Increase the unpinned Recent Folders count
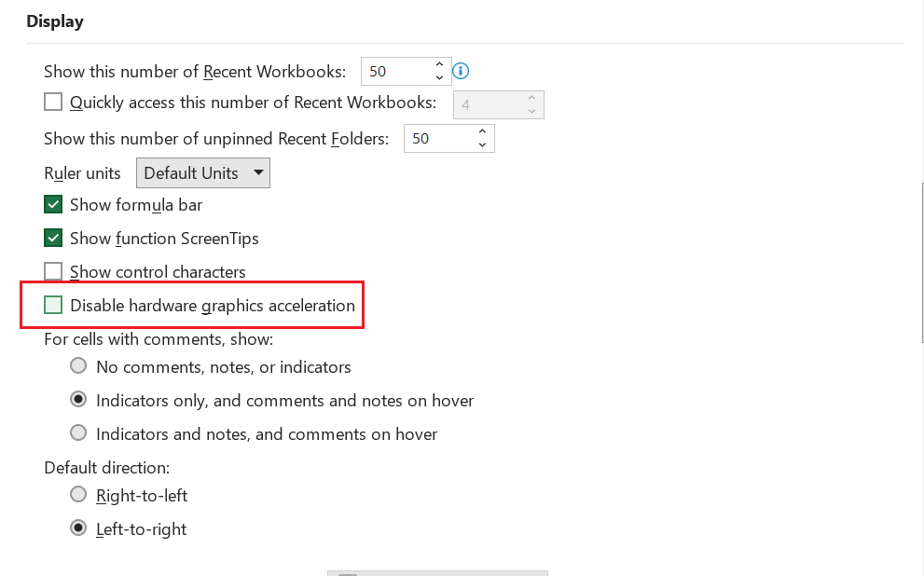The width and height of the screenshot is (924, 576). coord(482,131)
